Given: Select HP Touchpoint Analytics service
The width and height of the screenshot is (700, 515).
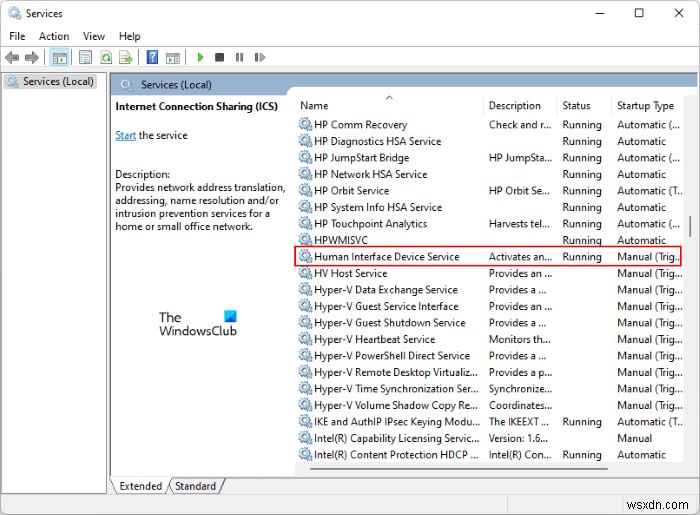Looking at the screenshot, I should 371,224.
